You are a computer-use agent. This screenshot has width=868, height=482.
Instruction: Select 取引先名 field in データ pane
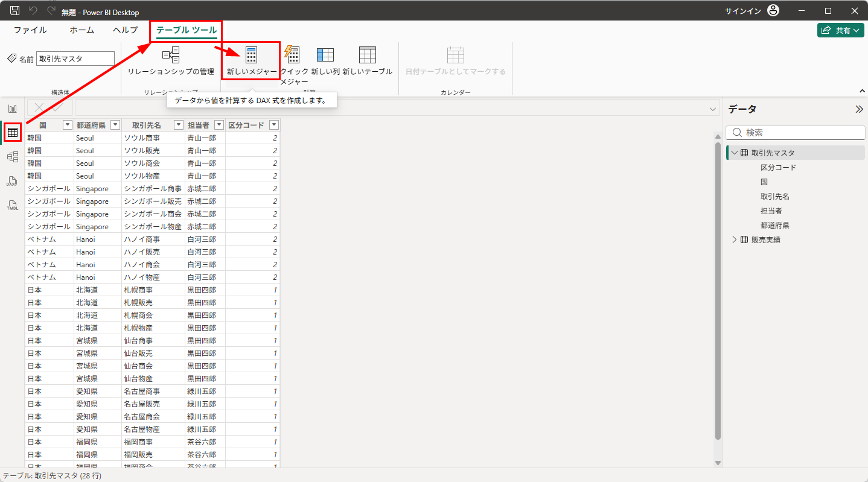coord(774,196)
